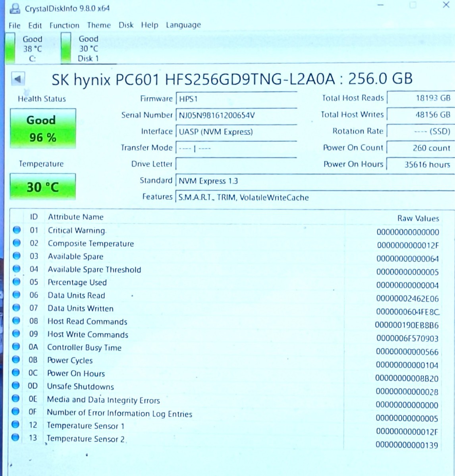The image size is (455, 476).
Task: Click the empty Drive Letter field
Action: (236, 164)
